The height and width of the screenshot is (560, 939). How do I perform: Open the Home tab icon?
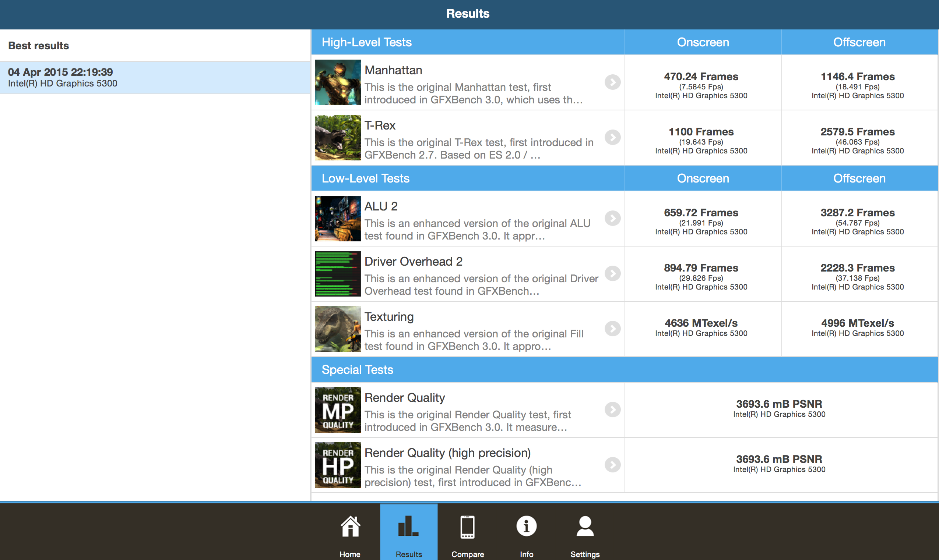click(x=350, y=527)
